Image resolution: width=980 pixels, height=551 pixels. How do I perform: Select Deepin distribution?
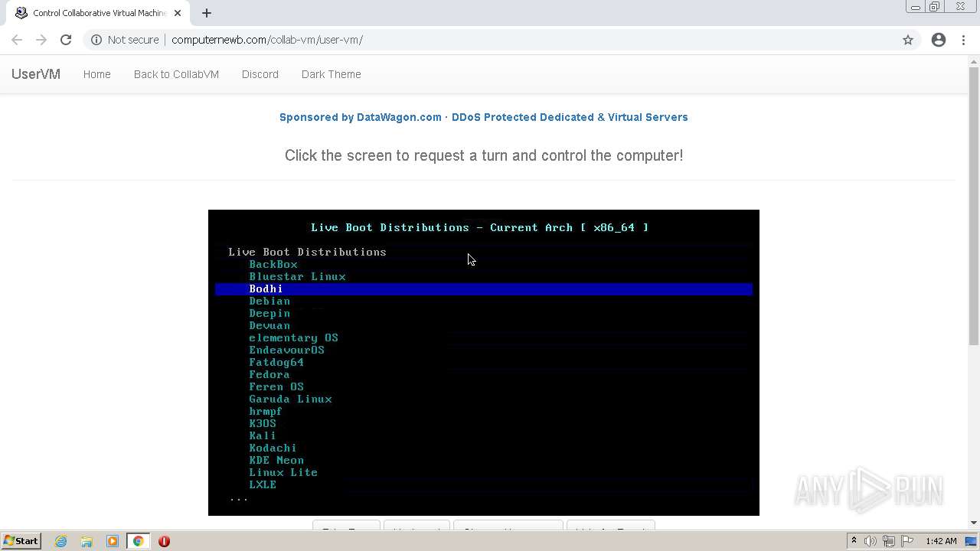[269, 313]
